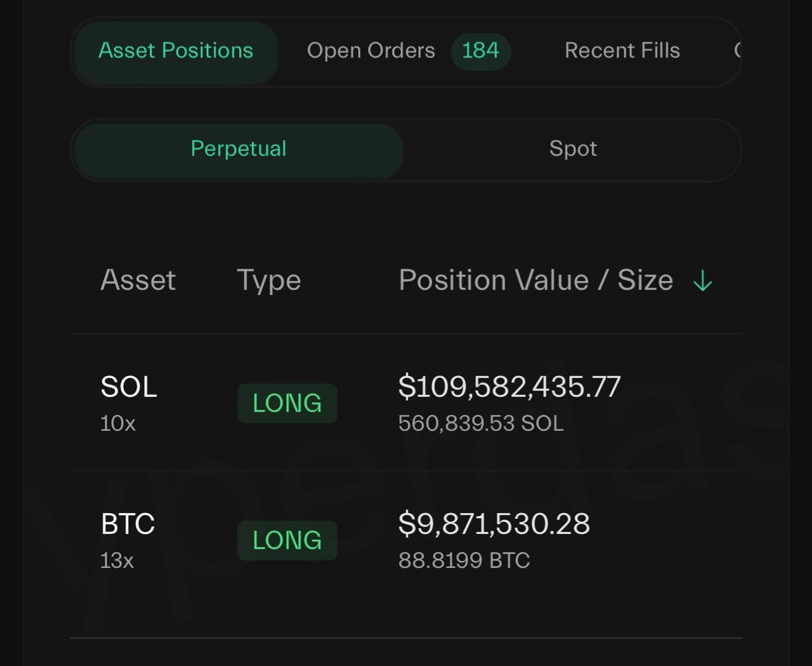The width and height of the screenshot is (812, 666).
Task: Select the cut-off tab after Recent Fills
Action: point(737,51)
